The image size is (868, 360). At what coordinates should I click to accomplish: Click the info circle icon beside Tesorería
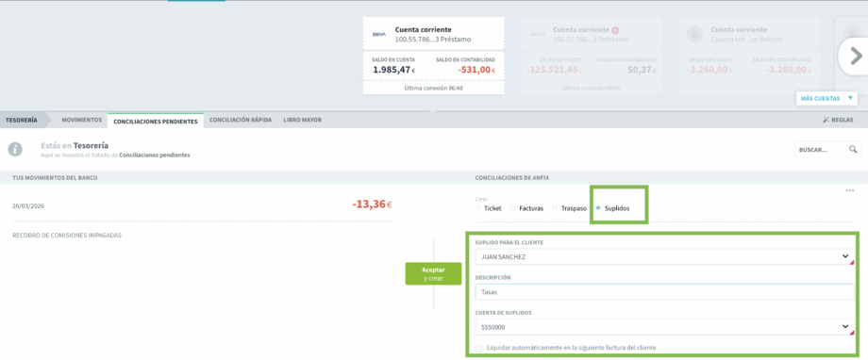pyautogui.click(x=15, y=149)
